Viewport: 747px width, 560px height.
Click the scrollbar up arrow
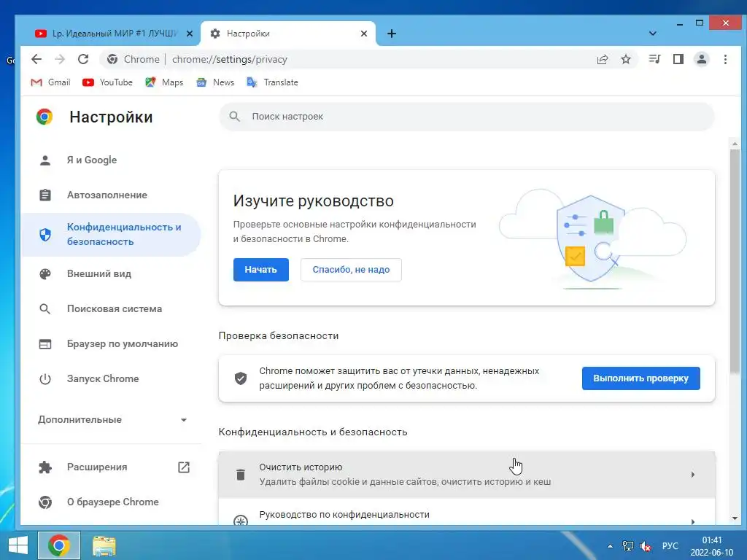735,143
